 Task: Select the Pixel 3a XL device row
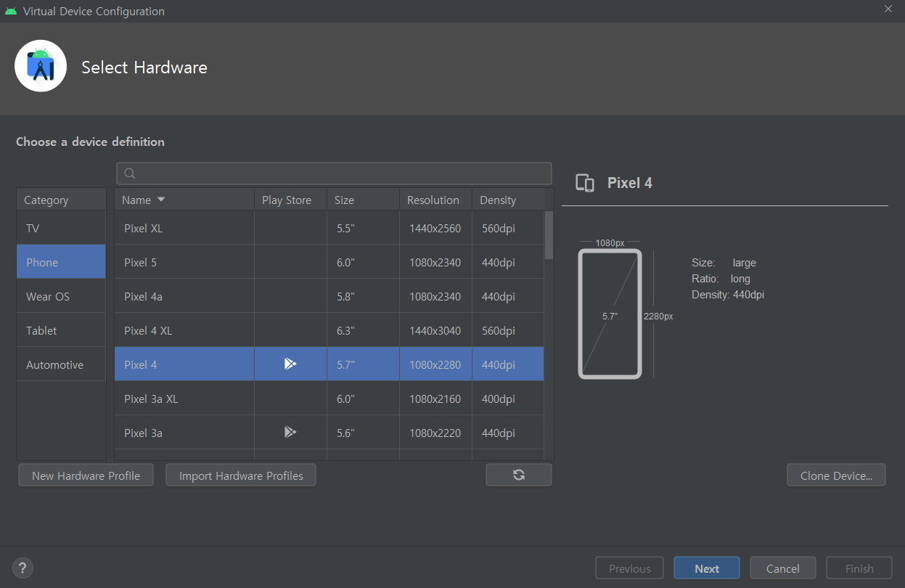tap(329, 399)
